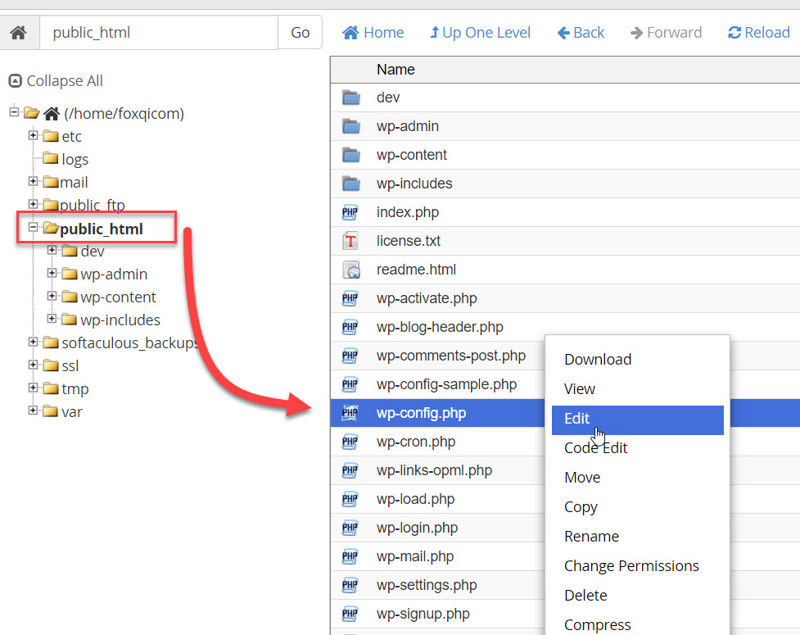Click the home icon beside the path field
Image resolution: width=800 pixels, height=635 pixels.
tap(18, 32)
